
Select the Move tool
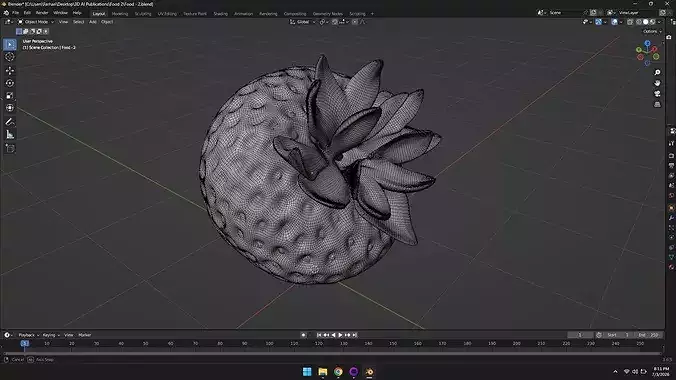click(10, 70)
